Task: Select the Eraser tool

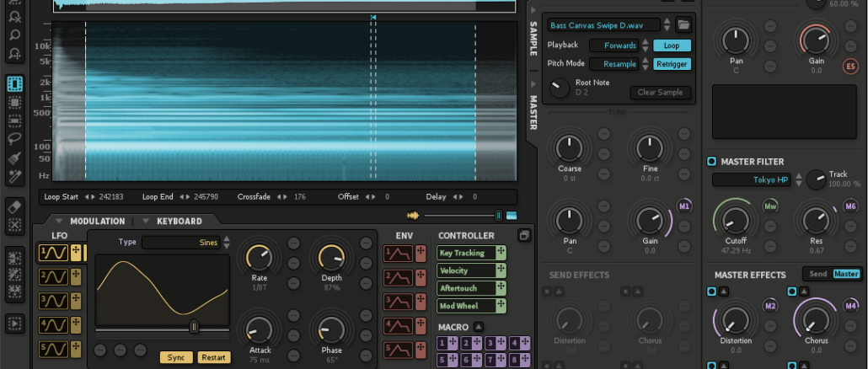Action: [x=15, y=206]
